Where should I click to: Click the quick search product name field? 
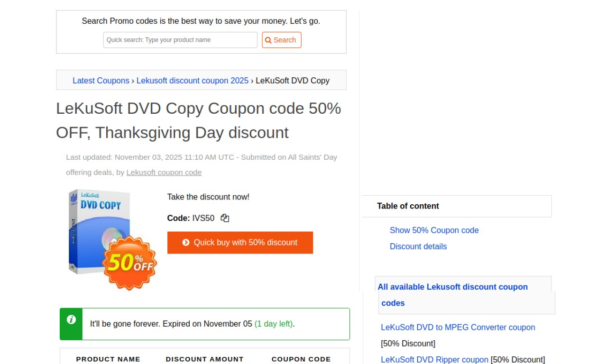(180, 40)
